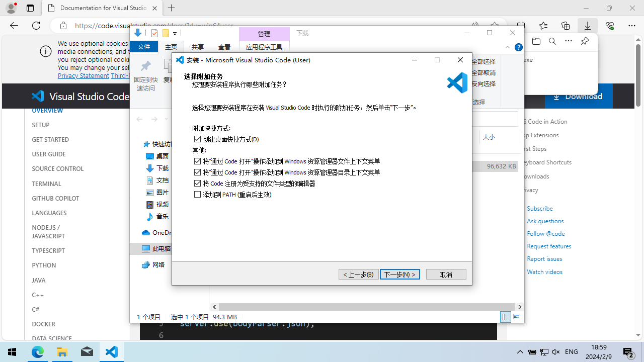
Task: Open customize quick access toolbar dropdown
Action: point(175,33)
